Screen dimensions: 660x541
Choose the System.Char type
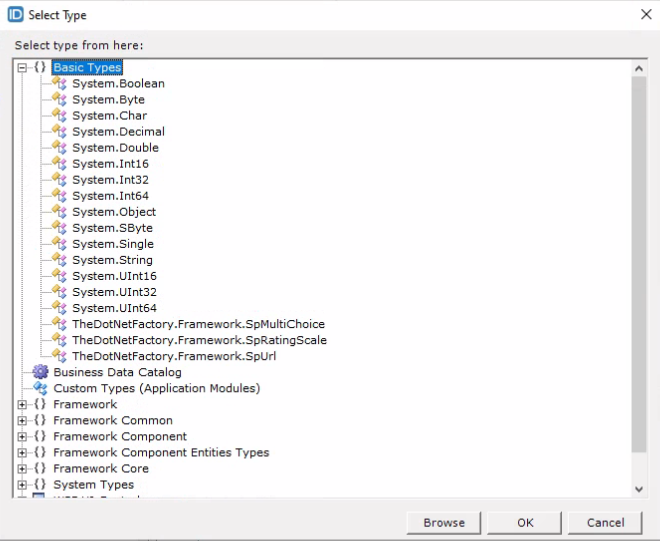point(109,115)
